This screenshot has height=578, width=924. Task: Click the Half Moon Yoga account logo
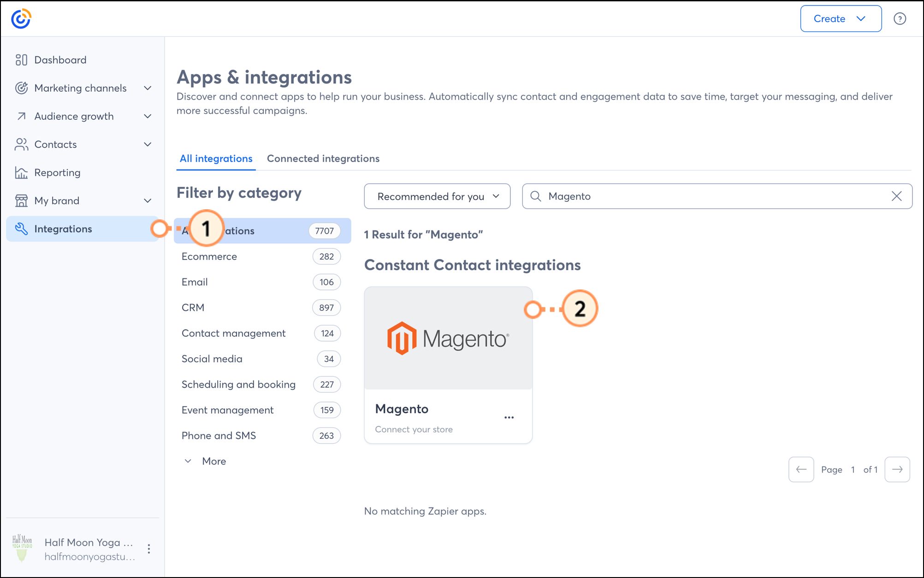coord(22,549)
